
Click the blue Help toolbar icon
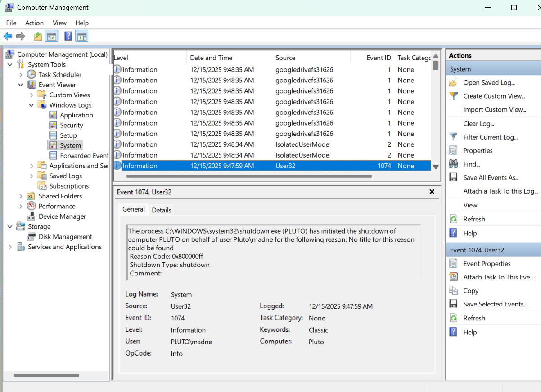point(68,36)
